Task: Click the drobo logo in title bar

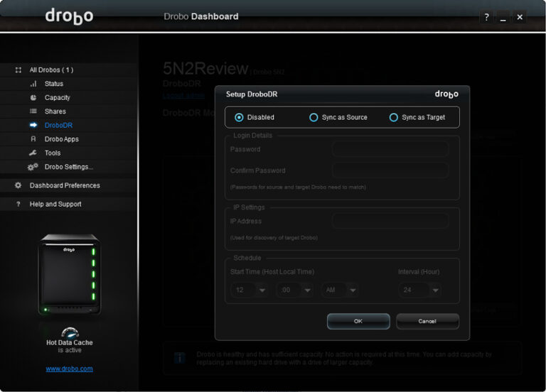Action: (x=69, y=16)
